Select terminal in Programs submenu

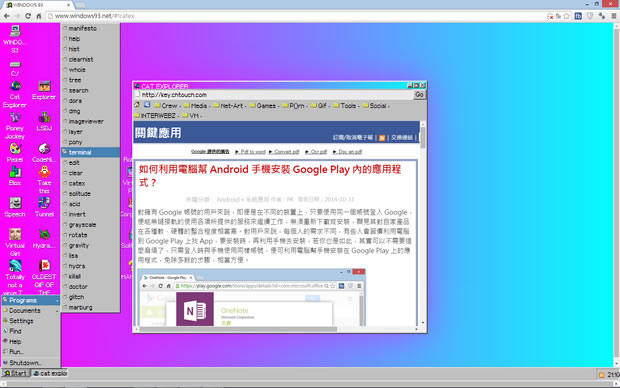point(91,152)
